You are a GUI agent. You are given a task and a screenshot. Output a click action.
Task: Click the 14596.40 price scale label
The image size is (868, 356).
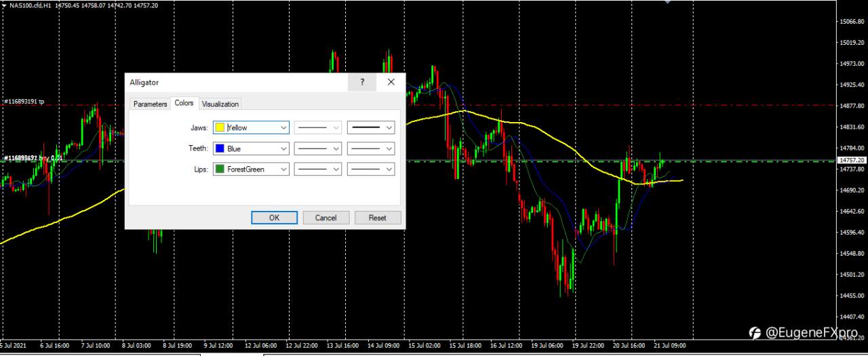click(x=852, y=233)
